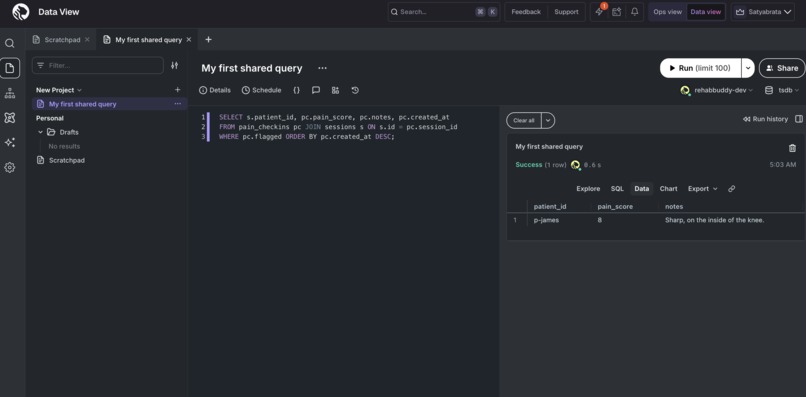Expand the New Project dropdown

59,90
